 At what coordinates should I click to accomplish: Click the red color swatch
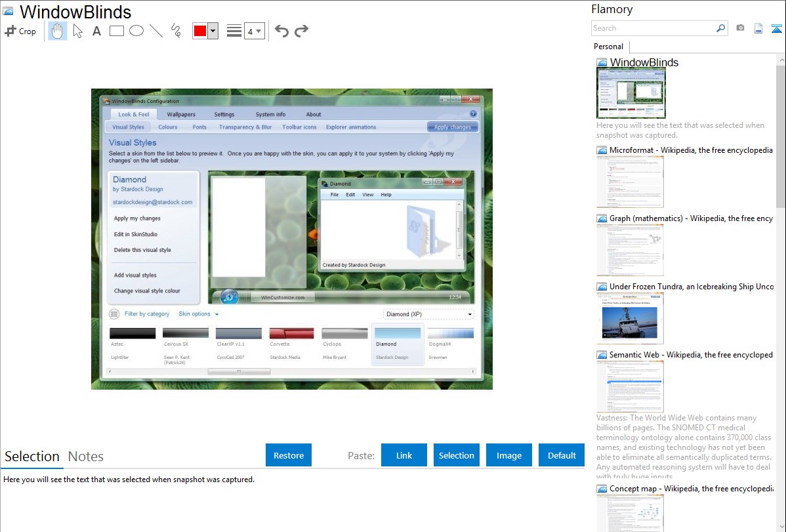200,31
